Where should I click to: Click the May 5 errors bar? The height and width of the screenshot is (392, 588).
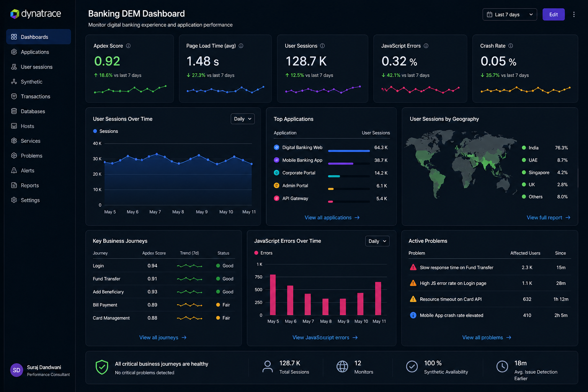click(x=273, y=295)
